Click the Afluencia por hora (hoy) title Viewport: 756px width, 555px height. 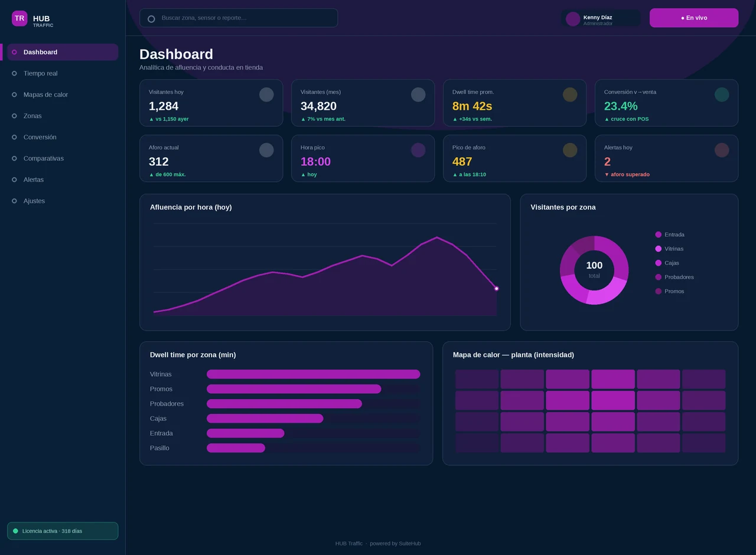tap(191, 207)
